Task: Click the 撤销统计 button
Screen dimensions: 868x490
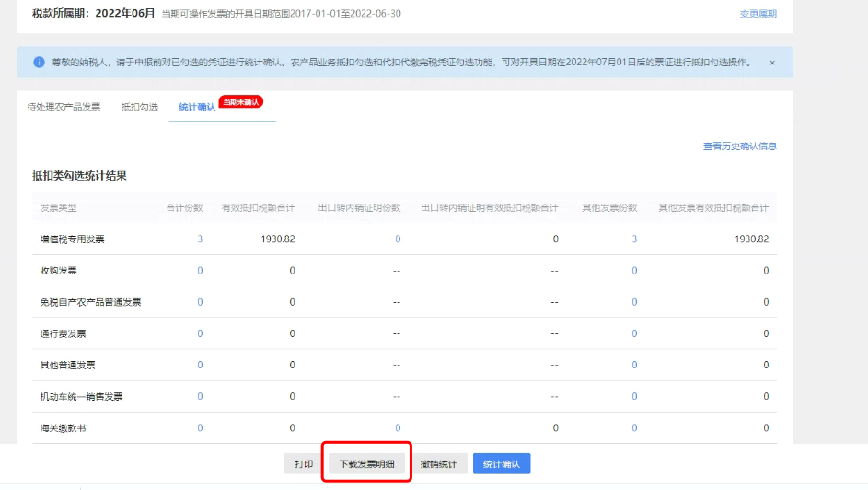Action: click(x=438, y=464)
